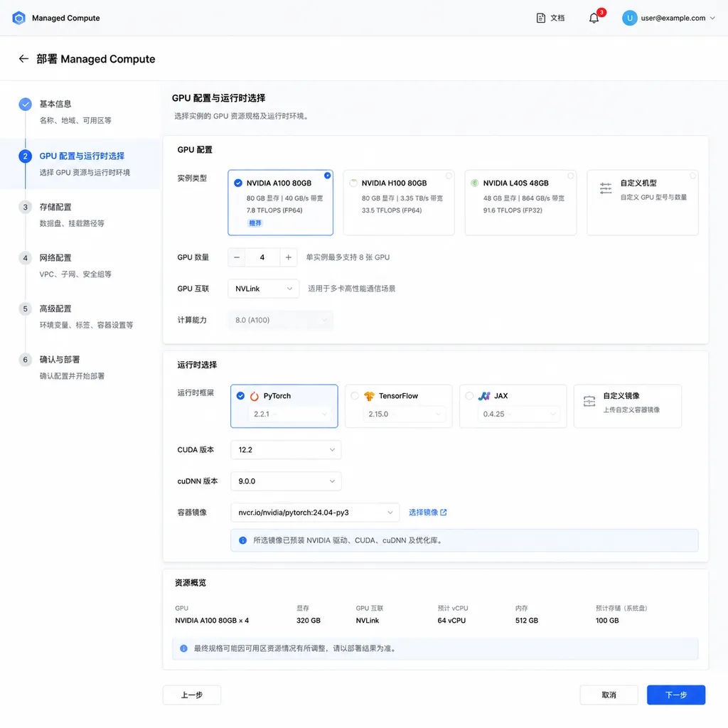Expand the GPU 互联 NVLink dropdown
728x728 pixels.
click(263, 289)
